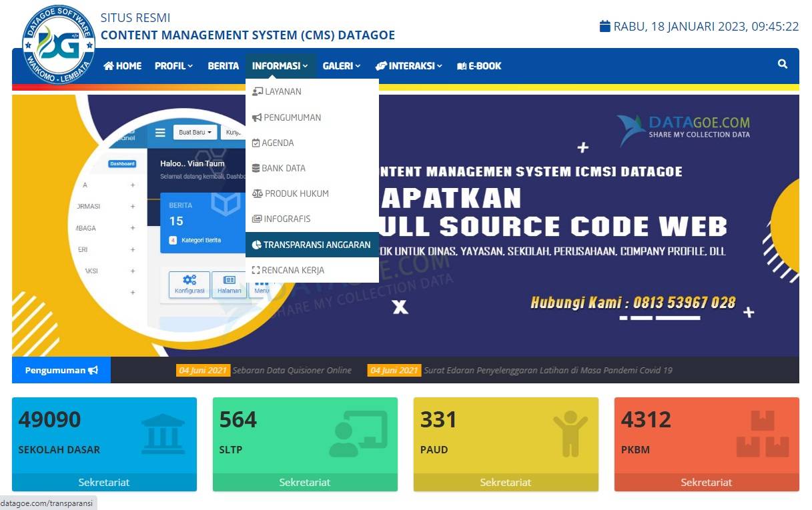Open the E-BOOK menu item
Viewport: 812px width, 510px height.
pos(479,66)
